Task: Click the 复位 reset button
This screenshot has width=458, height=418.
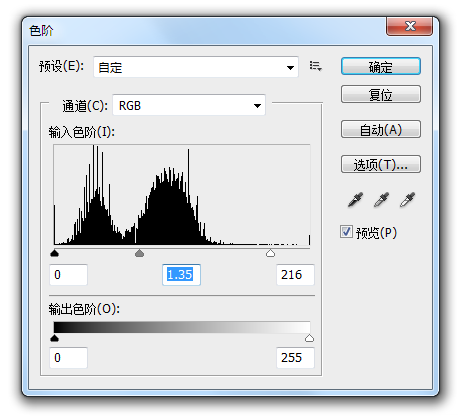Action: 381,94
